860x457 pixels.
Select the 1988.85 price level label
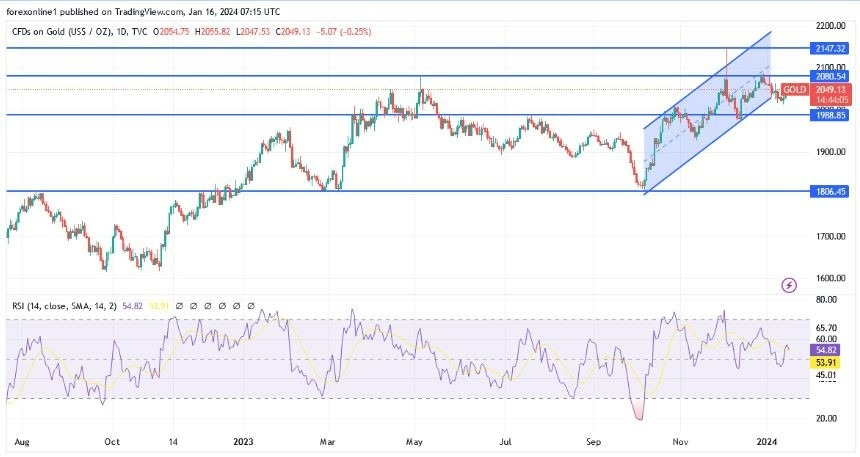[830, 115]
